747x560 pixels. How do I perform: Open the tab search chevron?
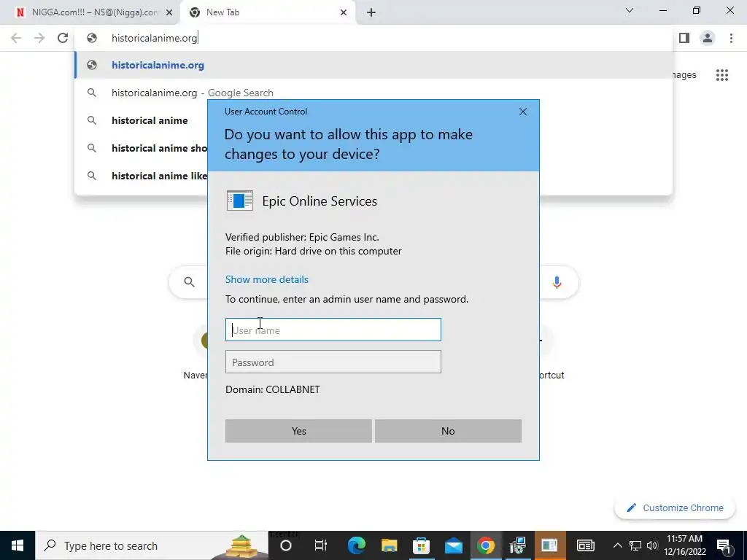coord(630,10)
